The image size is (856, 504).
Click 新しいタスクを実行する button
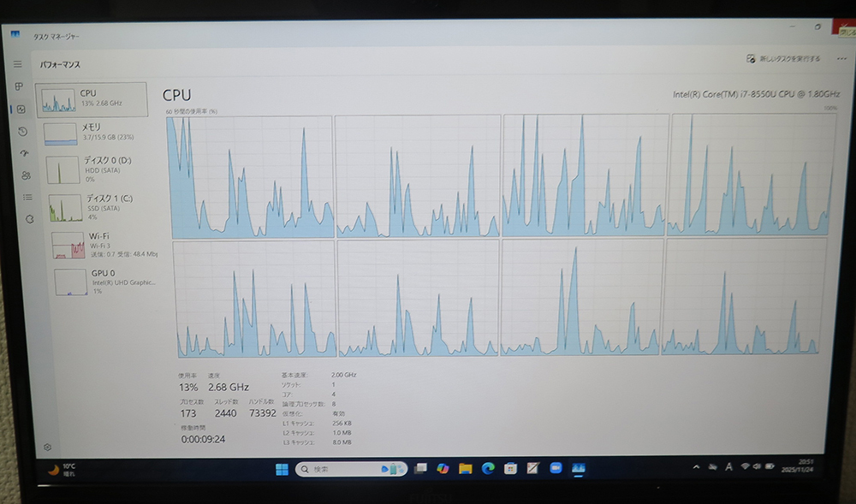(x=783, y=58)
